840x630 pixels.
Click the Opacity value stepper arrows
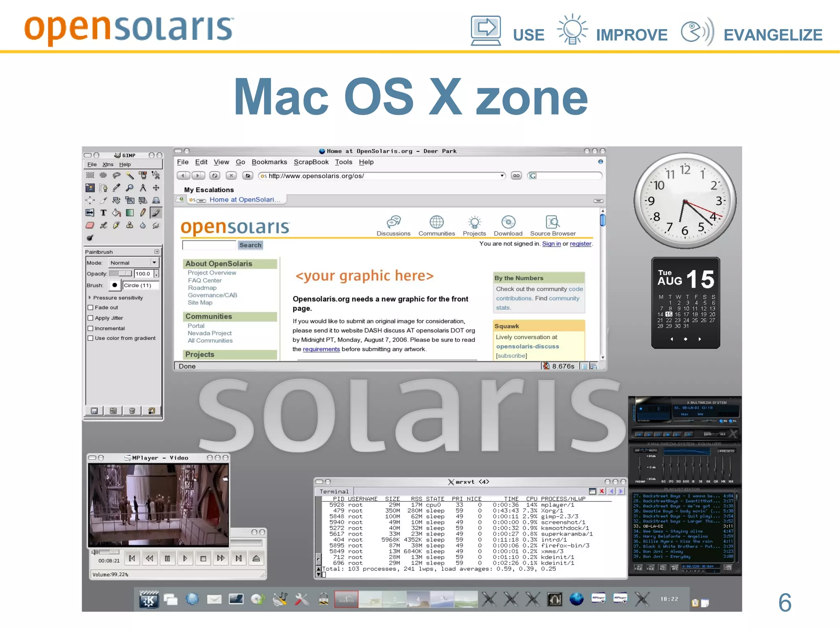(x=157, y=274)
